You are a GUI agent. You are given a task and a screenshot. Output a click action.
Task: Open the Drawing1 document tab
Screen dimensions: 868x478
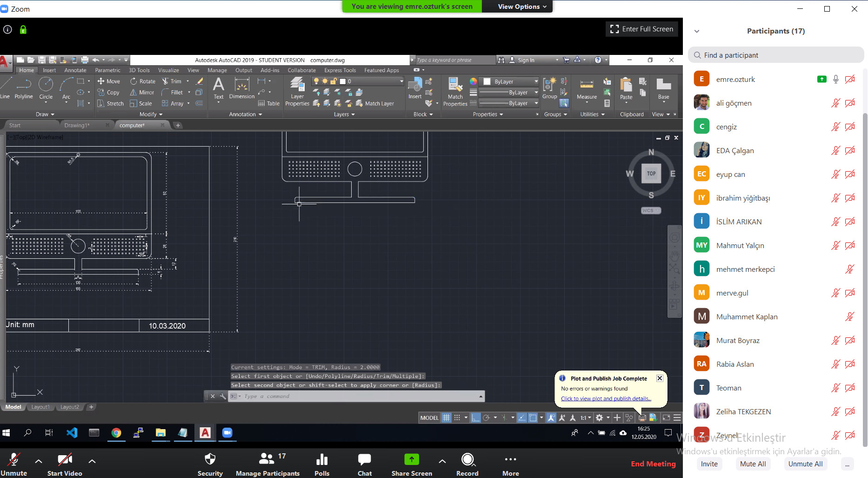coord(77,125)
